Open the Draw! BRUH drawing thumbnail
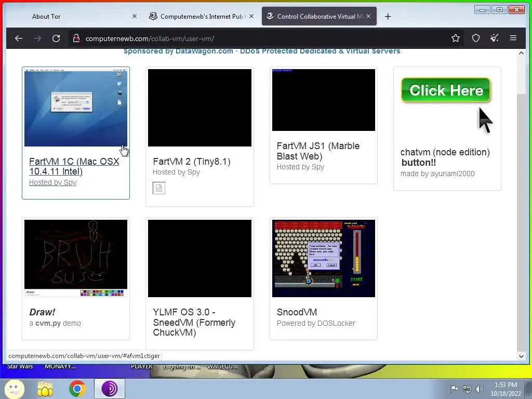The width and height of the screenshot is (532, 399). tap(76, 258)
